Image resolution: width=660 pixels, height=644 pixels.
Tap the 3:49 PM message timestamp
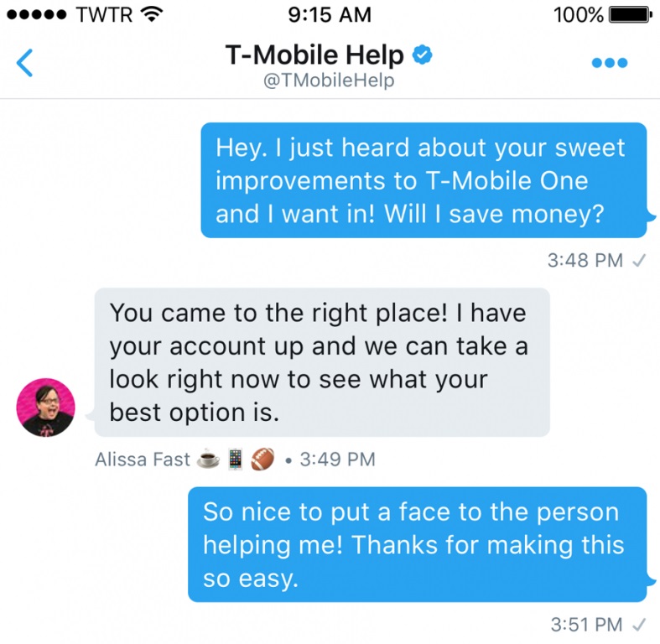point(338,460)
